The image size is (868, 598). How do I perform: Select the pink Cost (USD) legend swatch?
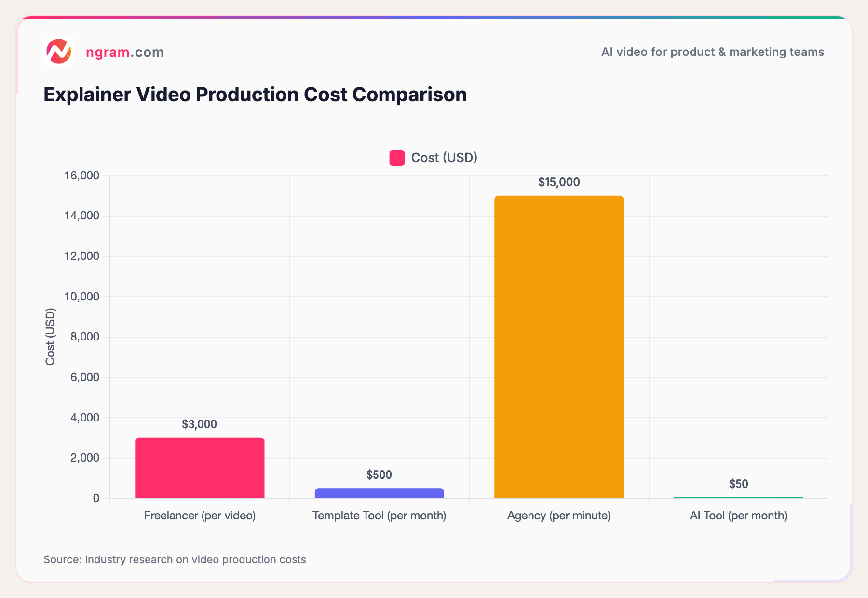click(x=396, y=158)
